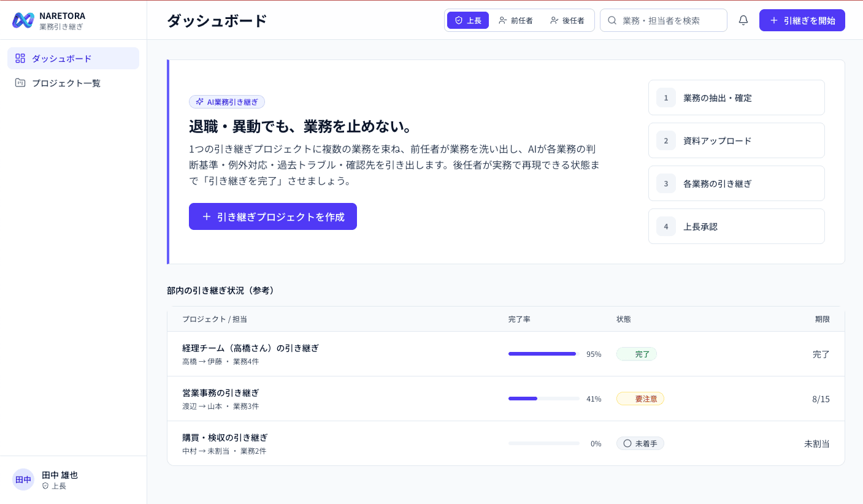Click the 未着手 status badge
The width and height of the screenshot is (863, 504).
[640, 443]
